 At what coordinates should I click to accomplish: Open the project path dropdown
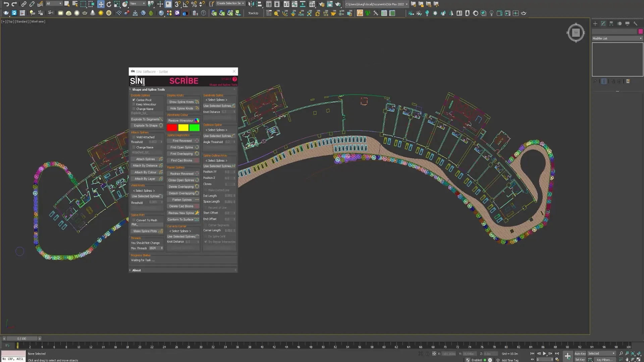pos(376,4)
